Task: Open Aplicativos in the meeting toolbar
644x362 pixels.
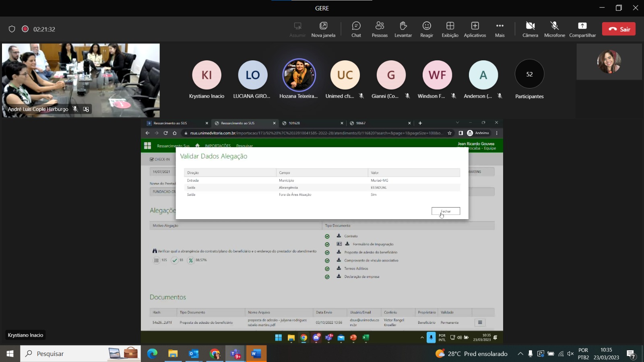Action: pos(475,29)
